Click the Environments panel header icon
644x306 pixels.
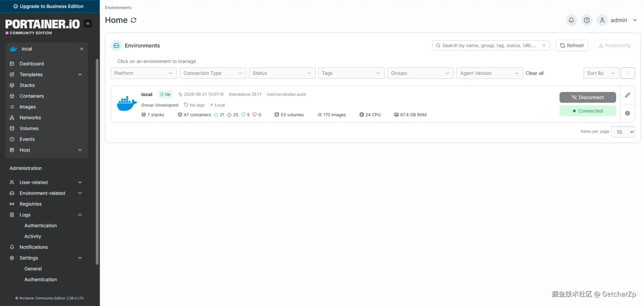coord(116,45)
